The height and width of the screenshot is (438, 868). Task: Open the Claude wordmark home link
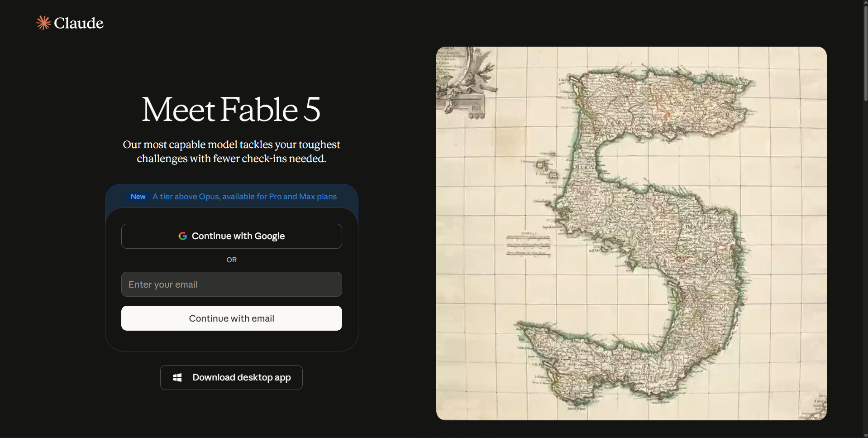[79, 23]
